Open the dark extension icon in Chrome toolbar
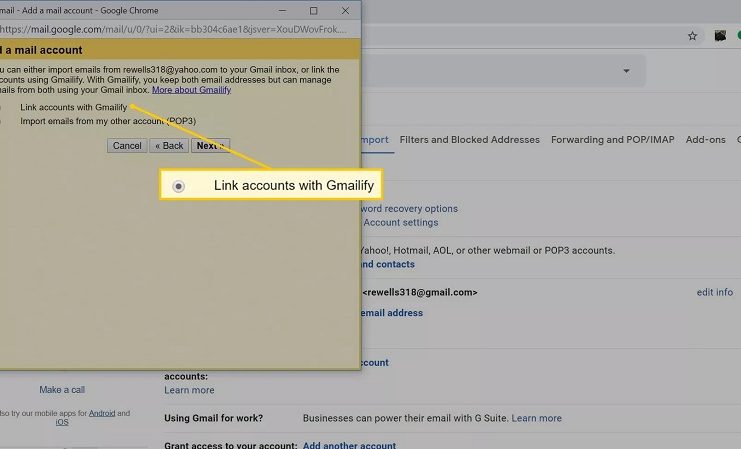Screen dimensions: 741x449 (x=720, y=36)
